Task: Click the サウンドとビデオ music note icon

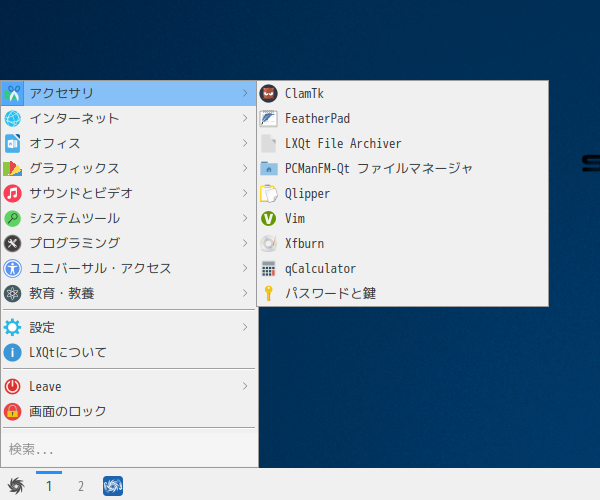Action: point(13,194)
